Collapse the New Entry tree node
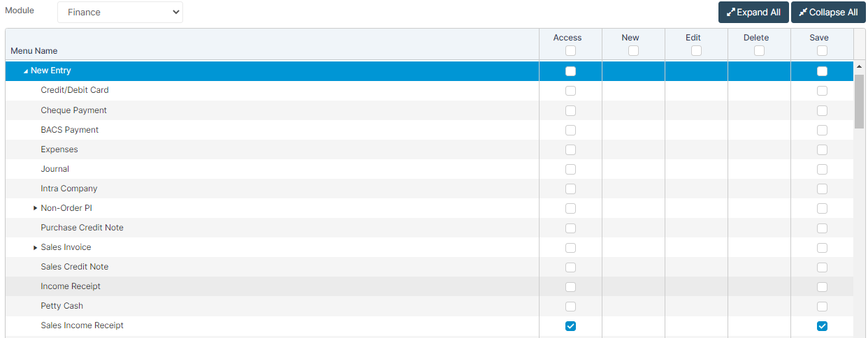The height and width of the screenshot is (338, 868). coord(26,71)
